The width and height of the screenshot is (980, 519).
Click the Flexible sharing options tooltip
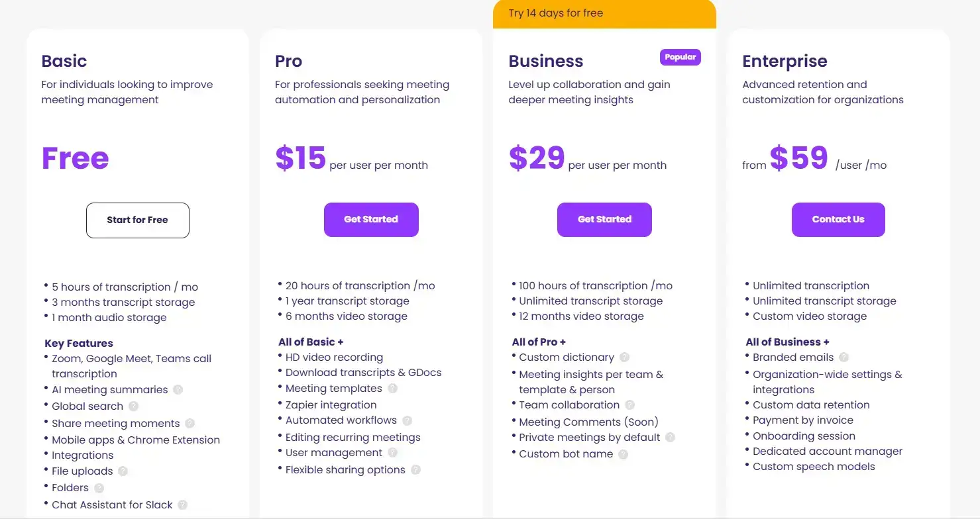coord(416,470)
